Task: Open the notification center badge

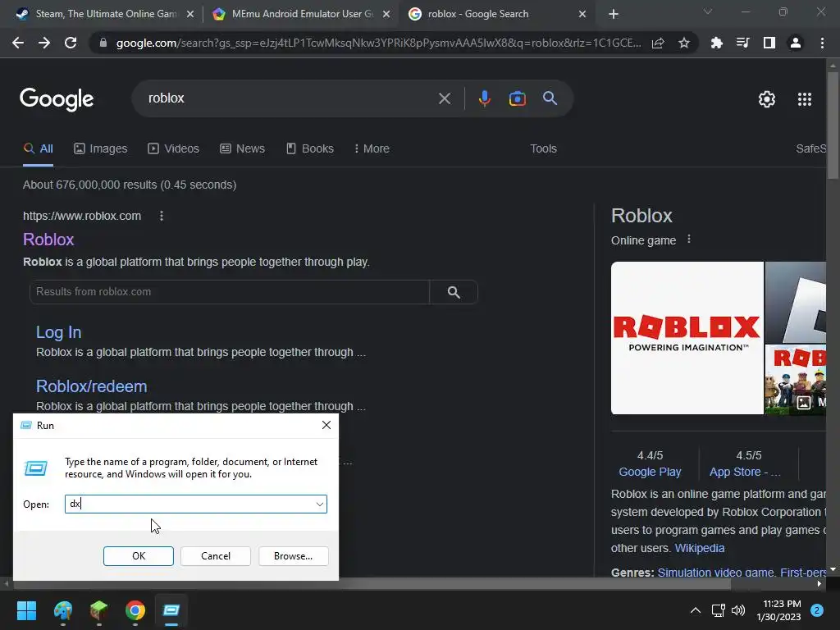Action: pyautogui.click(x=816, y=610)
